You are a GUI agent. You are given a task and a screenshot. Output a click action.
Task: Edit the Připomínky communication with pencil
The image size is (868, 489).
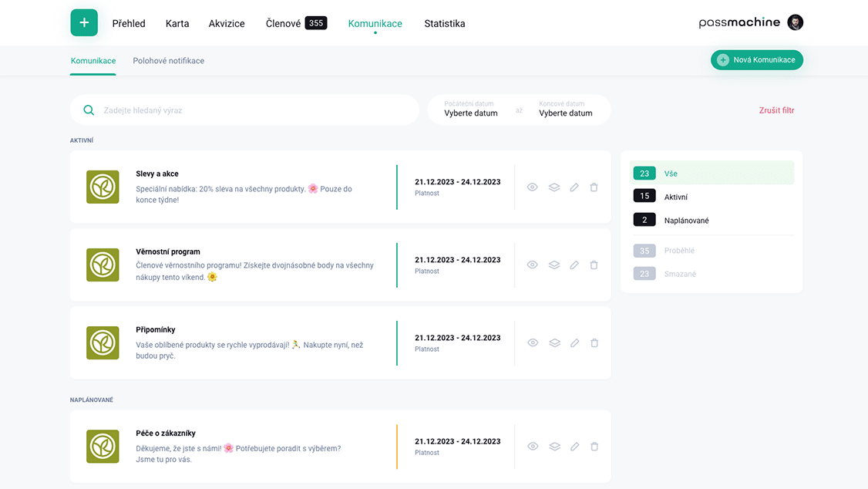click(x=574, y=343)
